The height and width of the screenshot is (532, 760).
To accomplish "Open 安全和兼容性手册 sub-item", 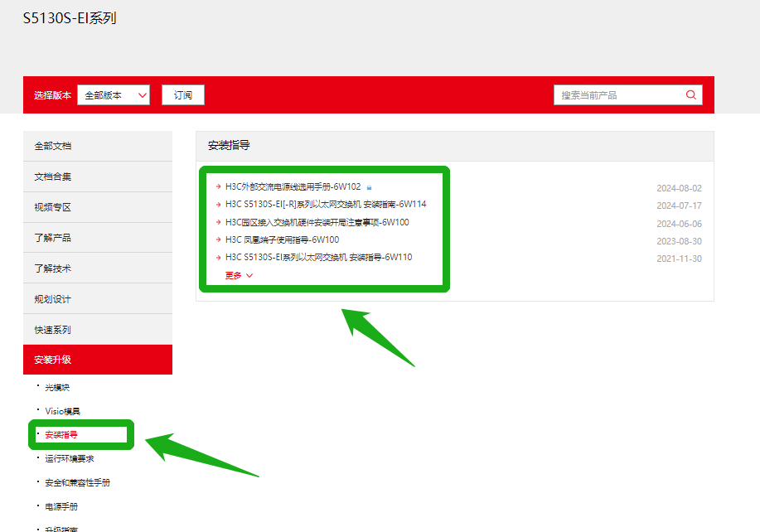I will [x=78, y=482].
